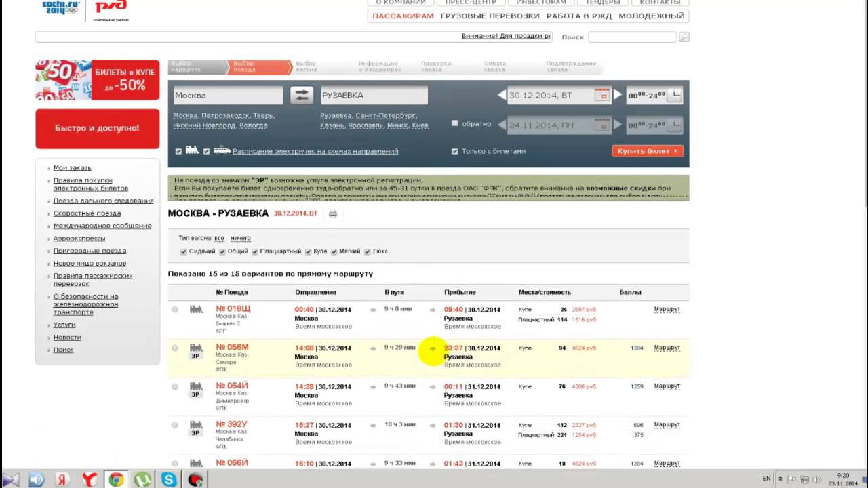Click Билеты в купе до -50% banner
Viewport: 868px width, 488px height.
[97, 79]
